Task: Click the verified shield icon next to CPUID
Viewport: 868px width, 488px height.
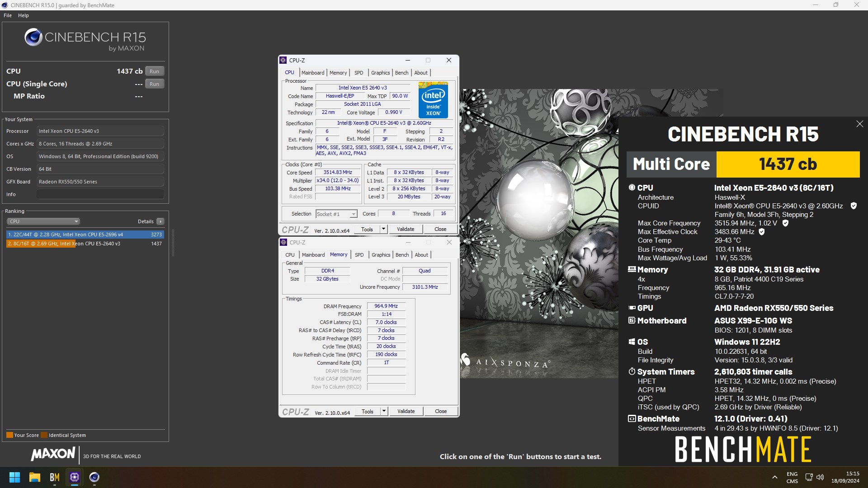Action: click(x=854, y=206)
